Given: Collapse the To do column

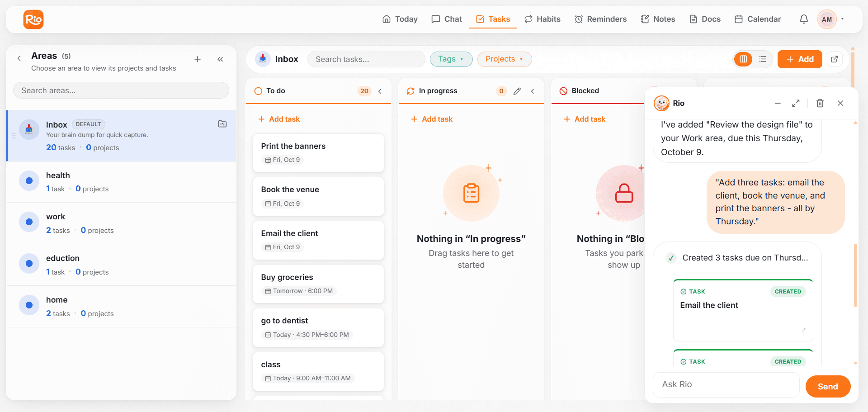Looking at the screenshot, I should (380, 91).
